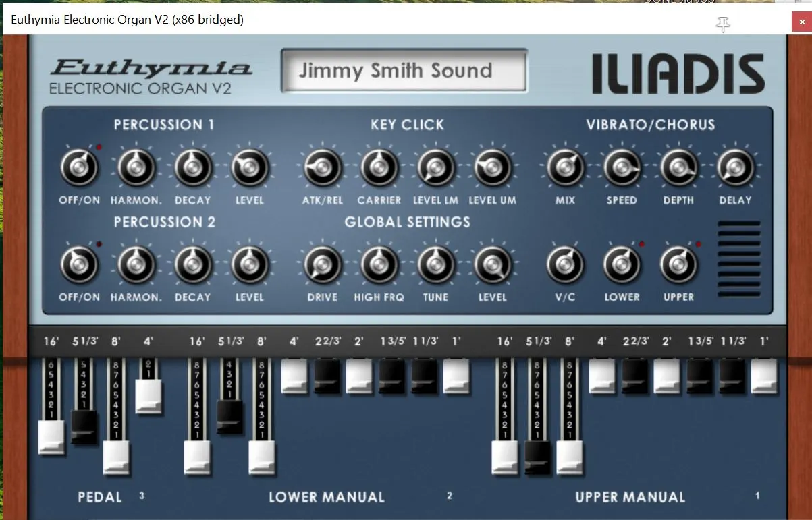This screenshot has height=520, width=812.
Task: Toggle vibrato for the LOWER manual
Action: click(621, 264)
